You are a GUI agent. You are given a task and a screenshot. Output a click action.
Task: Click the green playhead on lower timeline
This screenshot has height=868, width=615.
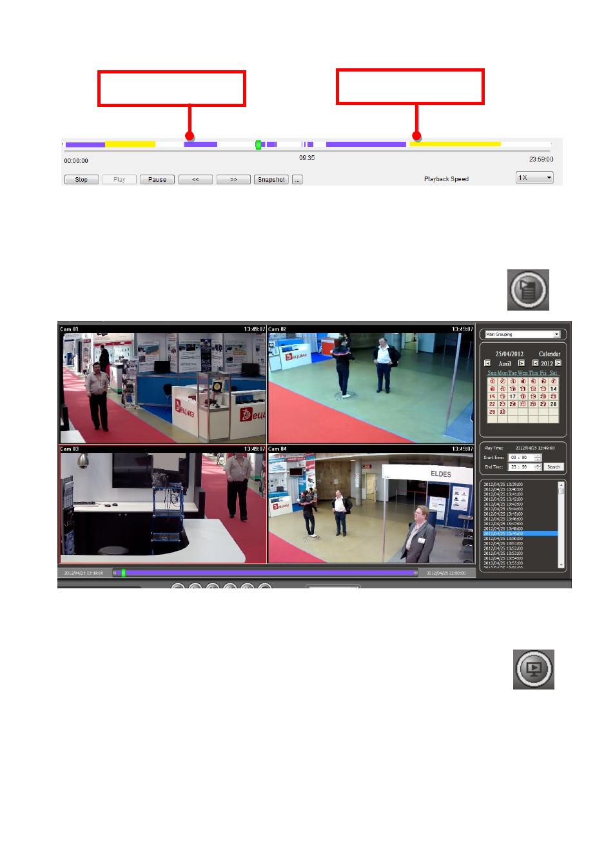click(x=123, y=573)
